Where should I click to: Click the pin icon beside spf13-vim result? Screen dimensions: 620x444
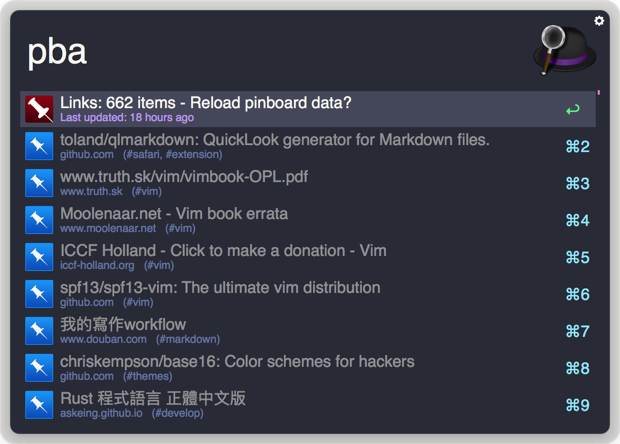click(39, 294)
